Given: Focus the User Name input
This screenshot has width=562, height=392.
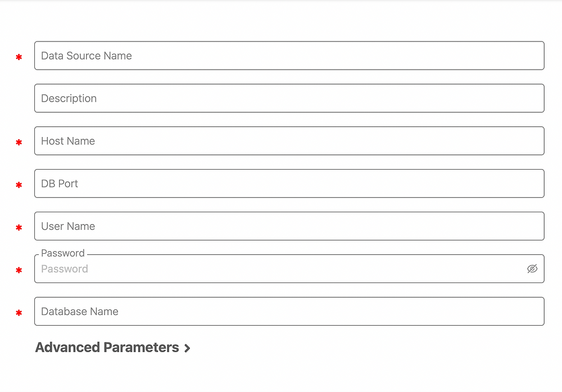Looking at the screenshot, I should 289,226.
